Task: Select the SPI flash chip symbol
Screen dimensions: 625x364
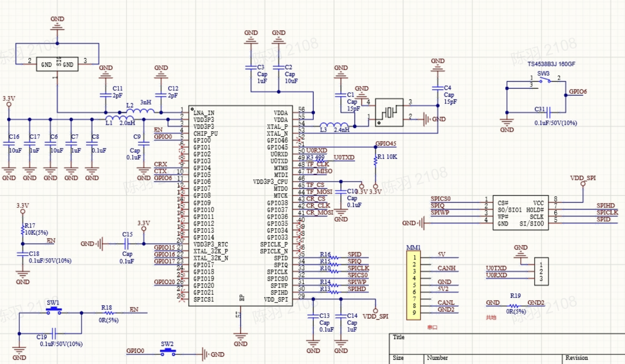Action: pos(521,213)
